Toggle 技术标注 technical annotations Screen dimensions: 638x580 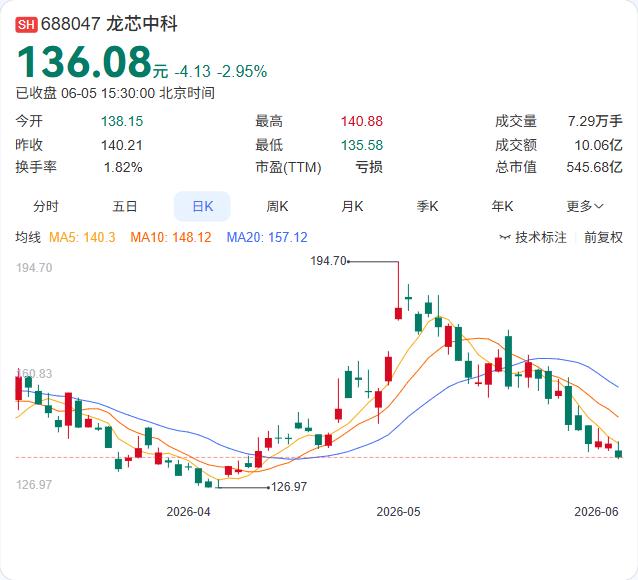pyautogui.click(x=540, y=237)
